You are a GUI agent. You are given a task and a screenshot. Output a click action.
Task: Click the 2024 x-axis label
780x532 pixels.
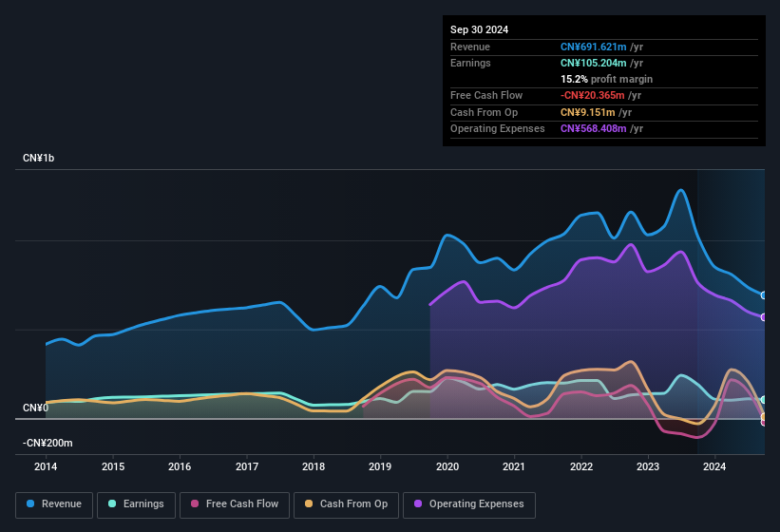(x=714, y=466)
